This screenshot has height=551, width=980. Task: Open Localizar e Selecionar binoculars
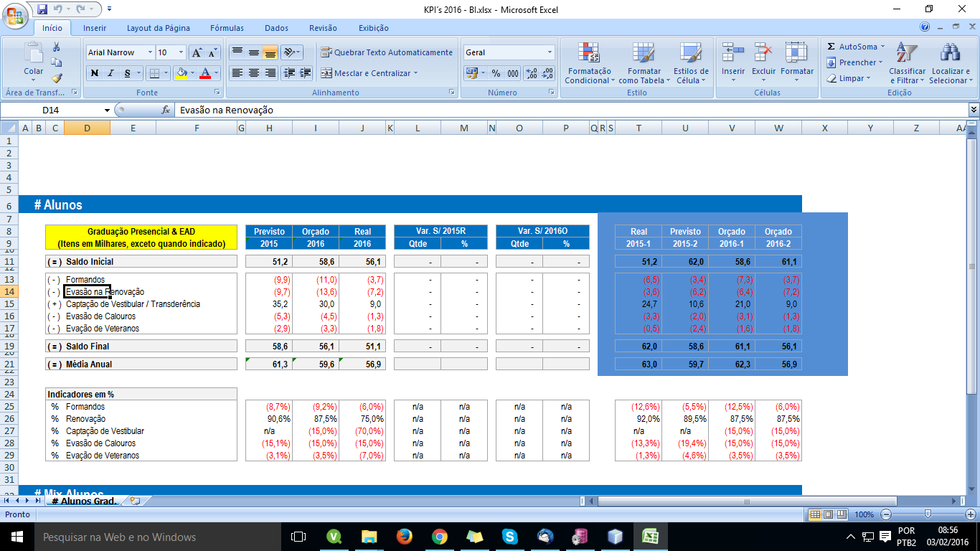pyautogui.click(x=950, y=54)
